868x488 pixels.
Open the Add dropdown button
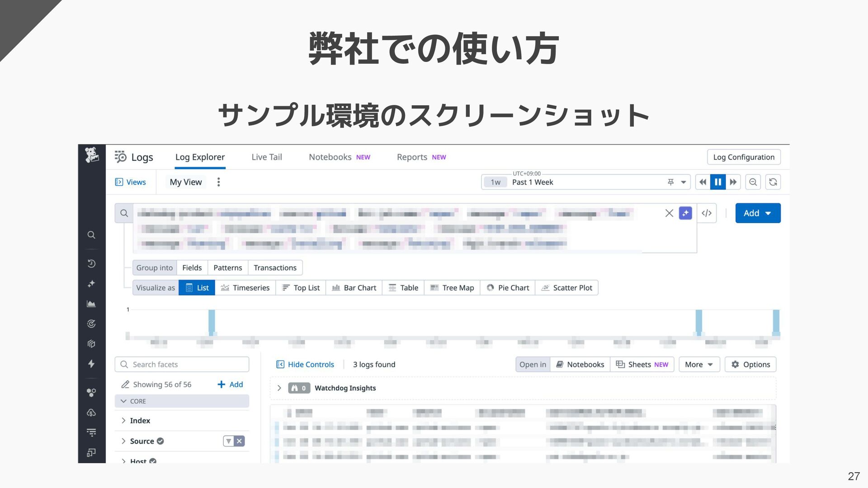(x=758, y=213)
